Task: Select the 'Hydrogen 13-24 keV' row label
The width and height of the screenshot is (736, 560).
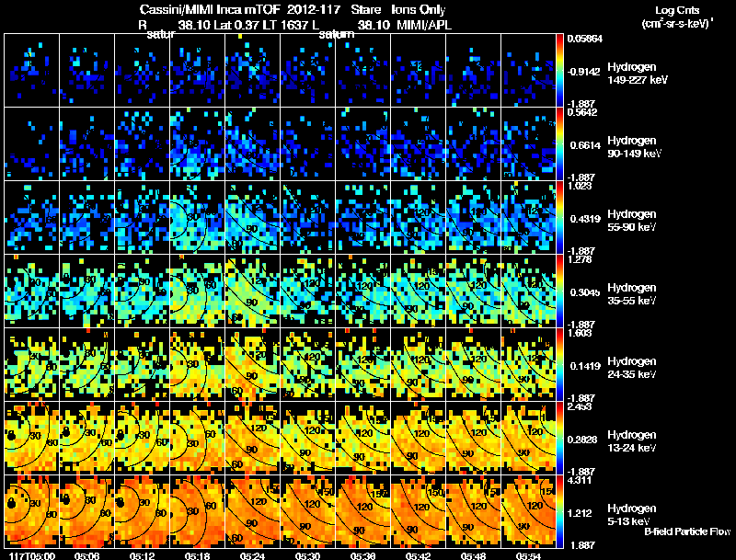Action: [x=632, y=441]
